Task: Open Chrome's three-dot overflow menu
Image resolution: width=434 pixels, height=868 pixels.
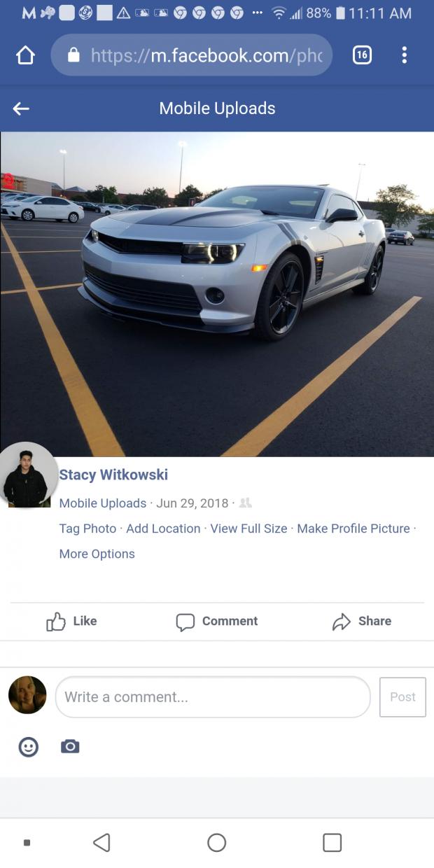Action: click(405, 55)
